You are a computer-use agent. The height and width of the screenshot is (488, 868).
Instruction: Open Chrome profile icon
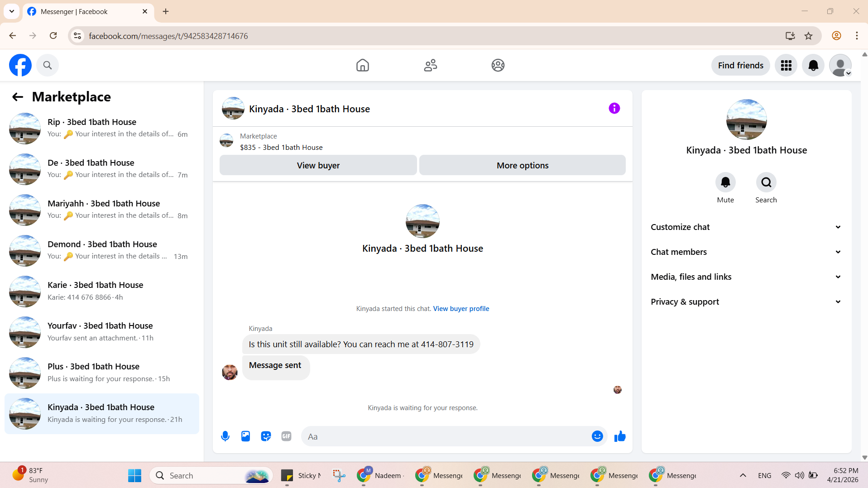(x=836, y=36)
